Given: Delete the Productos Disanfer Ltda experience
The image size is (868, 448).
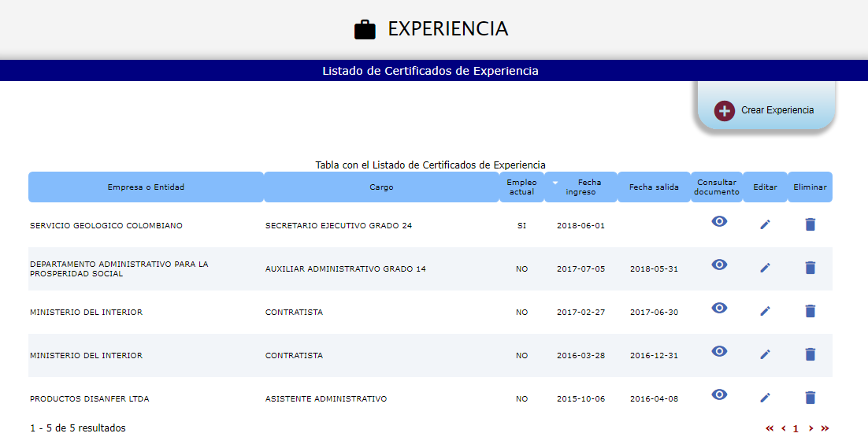Looking at the screenshot, I should (810, 397).
